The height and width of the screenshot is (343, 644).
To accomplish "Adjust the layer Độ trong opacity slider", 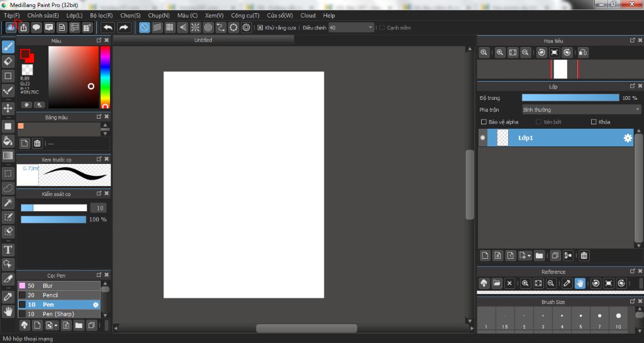I will coord(570,97).
